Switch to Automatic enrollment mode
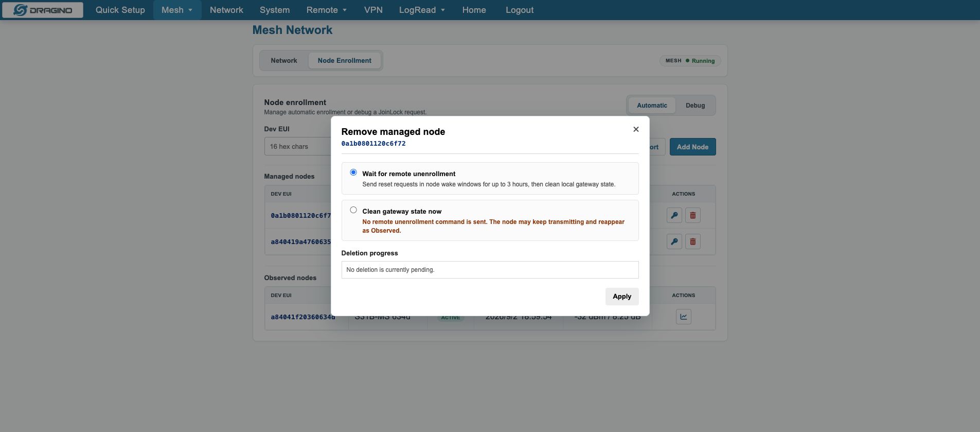Screen dimensions: 980x432 point(652,106)
